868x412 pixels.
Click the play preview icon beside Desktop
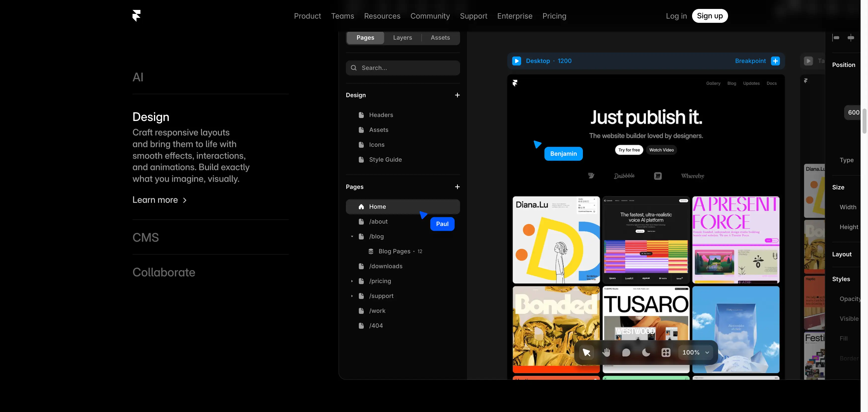(x=517, y=61)
